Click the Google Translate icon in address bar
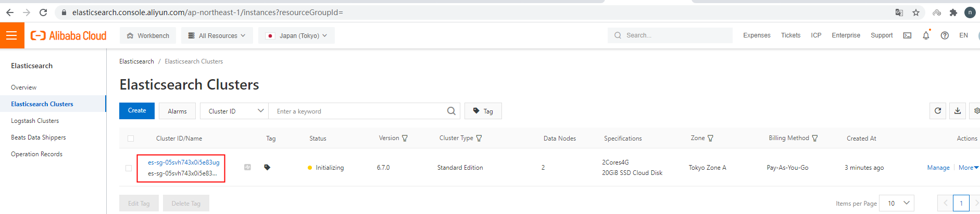The width and height of the screenshot is (980, 214). pos(899,12)
